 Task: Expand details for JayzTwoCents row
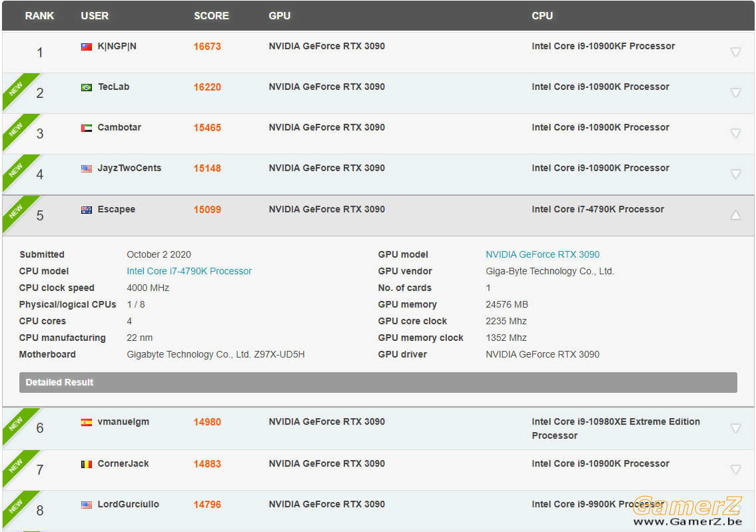(x=735, y=174)
